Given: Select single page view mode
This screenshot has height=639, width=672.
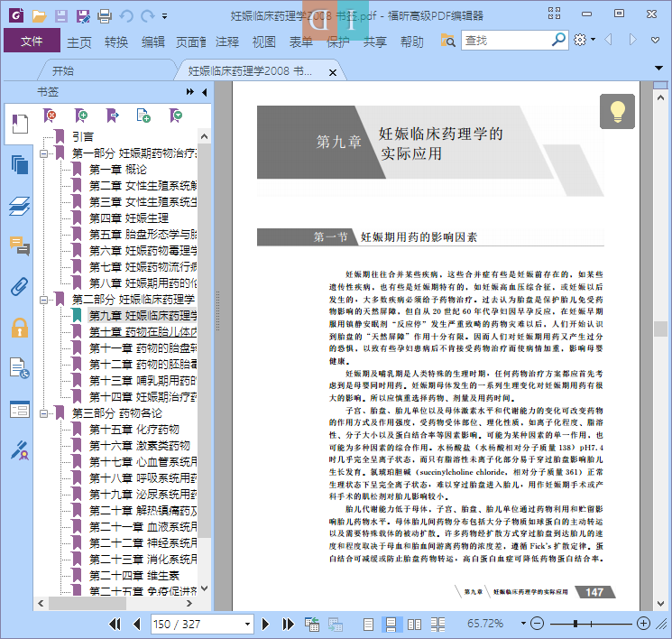Looking at the screenshot, I should [x=368, y=625].
